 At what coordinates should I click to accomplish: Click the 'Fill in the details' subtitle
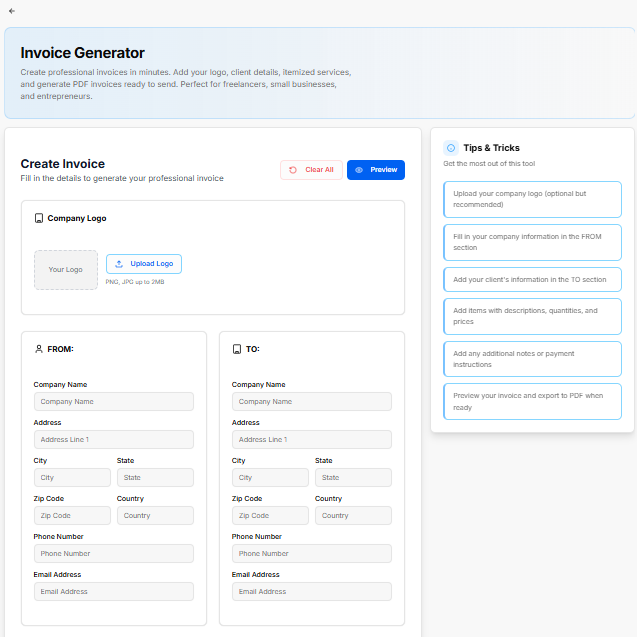tap(122, 178)
